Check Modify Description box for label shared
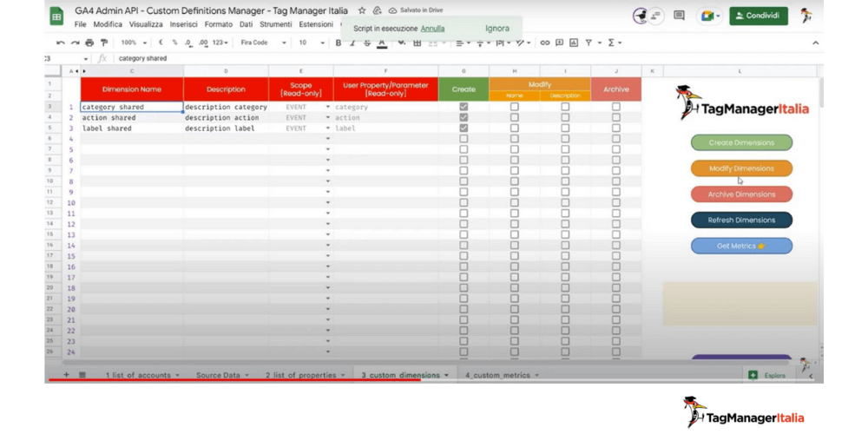 point(565,128)
